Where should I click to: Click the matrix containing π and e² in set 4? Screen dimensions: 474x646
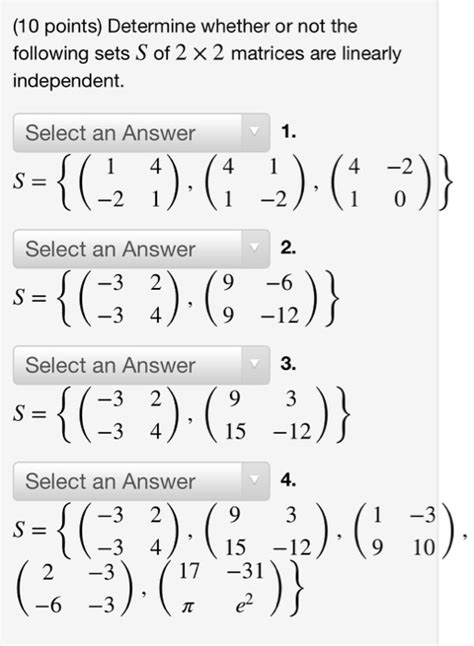pyautogui.click(x=220, y=589)
